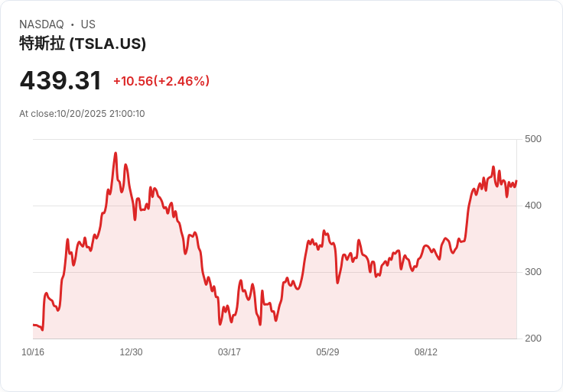The height and width of the screenshot is (392, 563).
Task: Click the 200 price axis label
Action: tap(533, 339)
